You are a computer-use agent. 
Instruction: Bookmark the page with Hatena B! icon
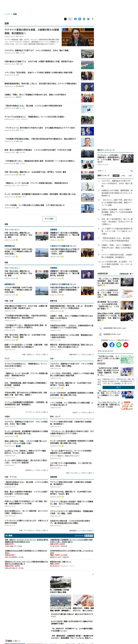pos(80,19)
